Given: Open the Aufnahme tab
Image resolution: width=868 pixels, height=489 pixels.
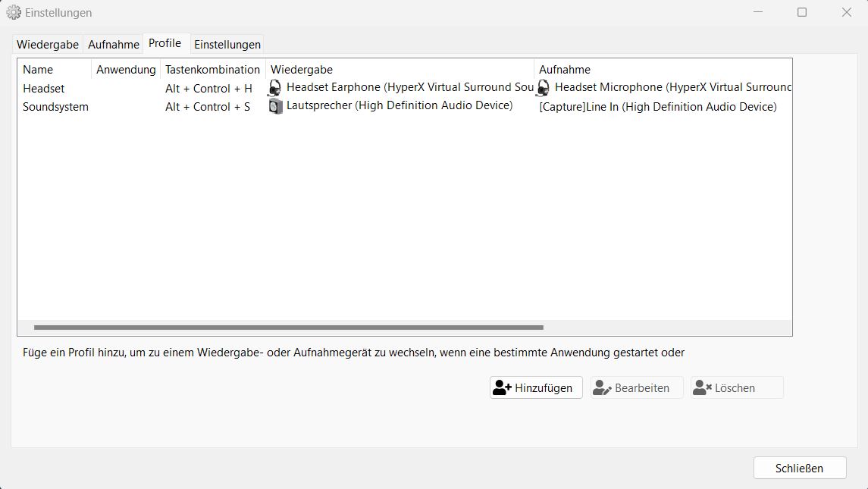Looking at the screenshot, I should pos(114,45).
